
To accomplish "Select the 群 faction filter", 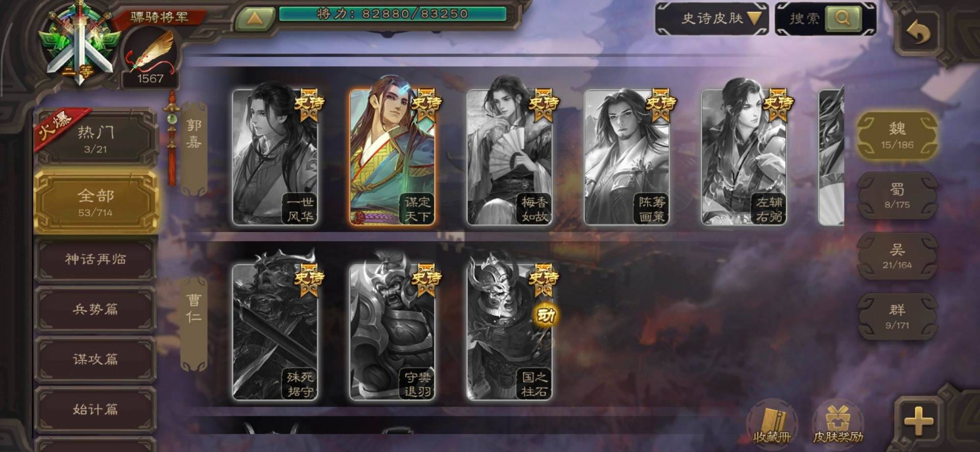I will [897, 316].
